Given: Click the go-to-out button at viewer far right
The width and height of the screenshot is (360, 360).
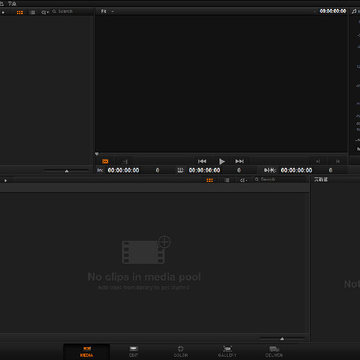Looking at the screenshot, I should pyautogui.click(x=338, y=161).
